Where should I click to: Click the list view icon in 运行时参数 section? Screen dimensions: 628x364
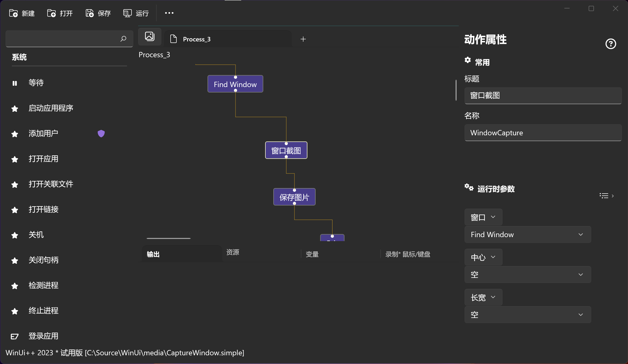604,195
